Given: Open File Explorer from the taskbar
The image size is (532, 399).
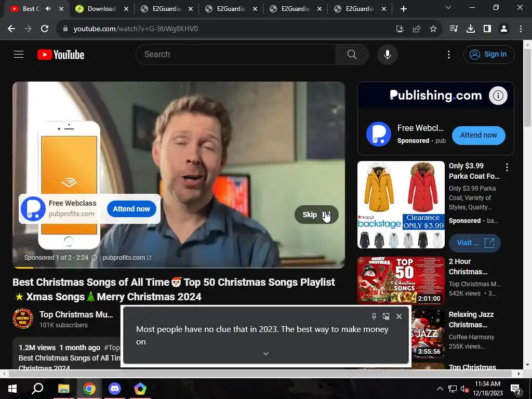Looking at the screenshot, I should [63, 389].
